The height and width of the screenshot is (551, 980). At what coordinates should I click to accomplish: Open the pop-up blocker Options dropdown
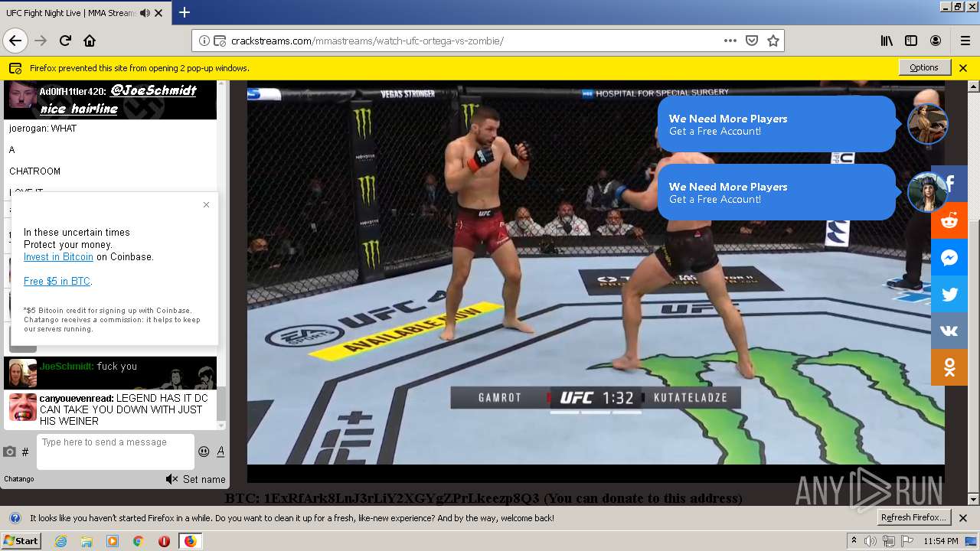(924, 67)
